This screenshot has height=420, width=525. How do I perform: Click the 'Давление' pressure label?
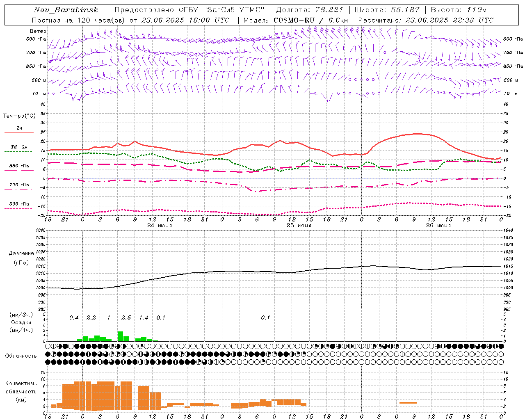tap(21, 253)
